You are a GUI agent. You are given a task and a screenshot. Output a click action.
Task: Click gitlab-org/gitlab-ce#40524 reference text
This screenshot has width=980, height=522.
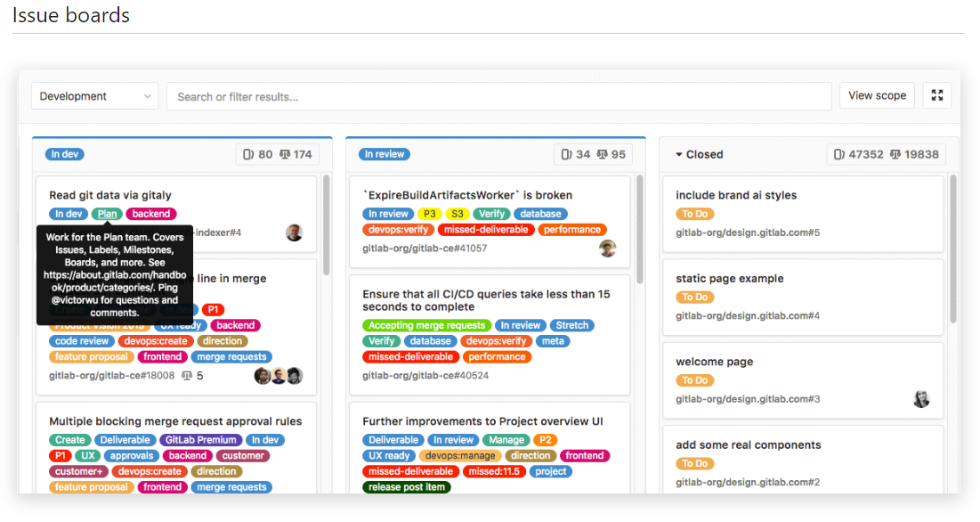pos(425,376)
